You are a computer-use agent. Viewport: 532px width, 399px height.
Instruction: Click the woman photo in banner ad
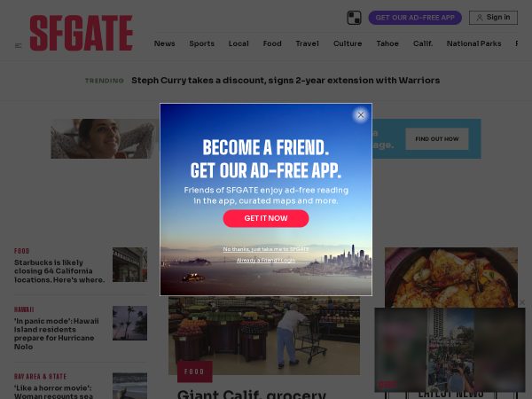pyautogui.click(x=105, y=138)
